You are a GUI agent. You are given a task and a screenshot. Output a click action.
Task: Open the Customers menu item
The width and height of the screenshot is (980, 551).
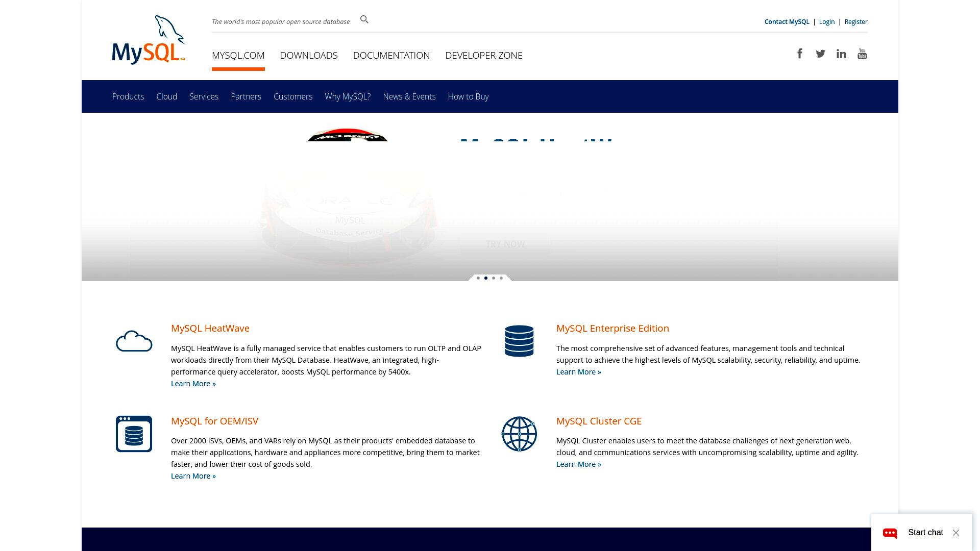[293, 96]
